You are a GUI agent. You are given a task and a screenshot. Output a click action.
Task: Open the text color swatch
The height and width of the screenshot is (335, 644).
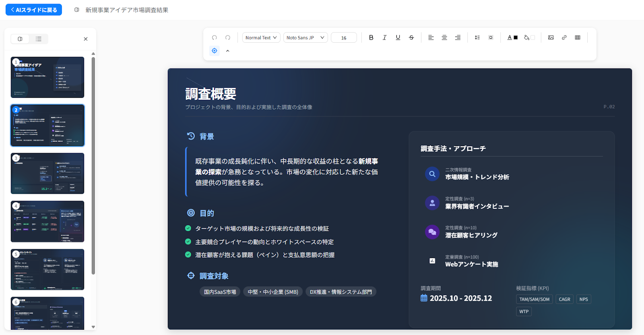[x=512, y=37]
